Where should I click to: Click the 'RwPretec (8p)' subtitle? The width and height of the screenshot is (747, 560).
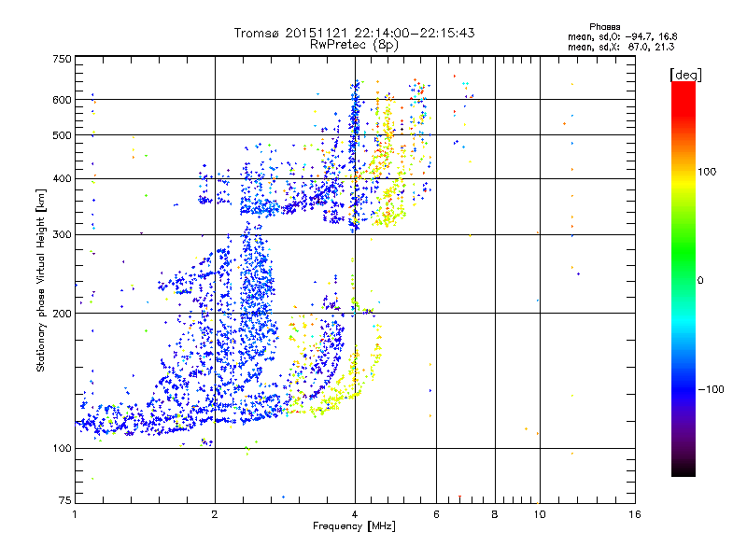(354, 45)
